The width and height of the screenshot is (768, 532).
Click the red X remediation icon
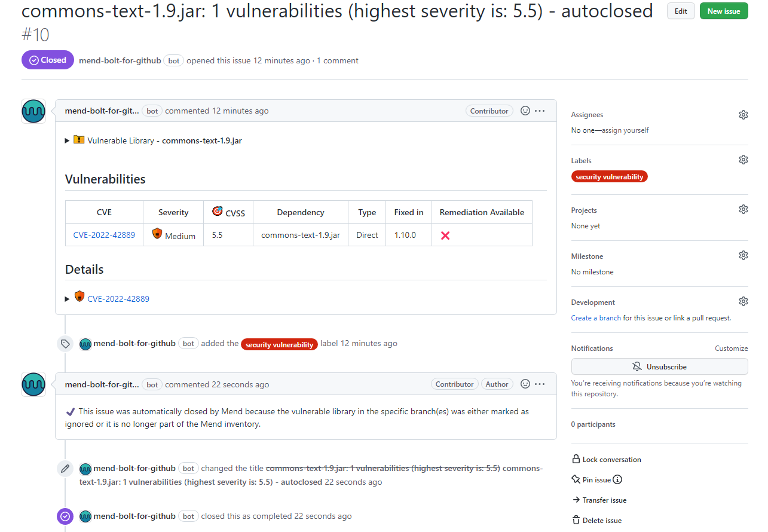445,236
